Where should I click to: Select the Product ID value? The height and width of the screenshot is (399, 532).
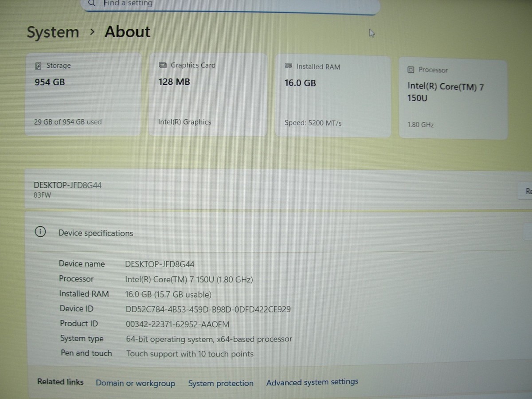pyautogui.click(x=178, y=325)
